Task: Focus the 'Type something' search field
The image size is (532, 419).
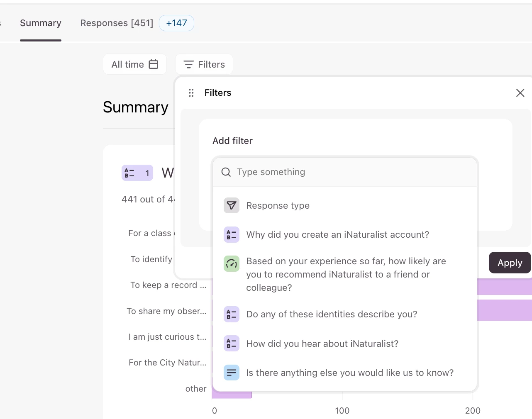Action: click(353, 172)
